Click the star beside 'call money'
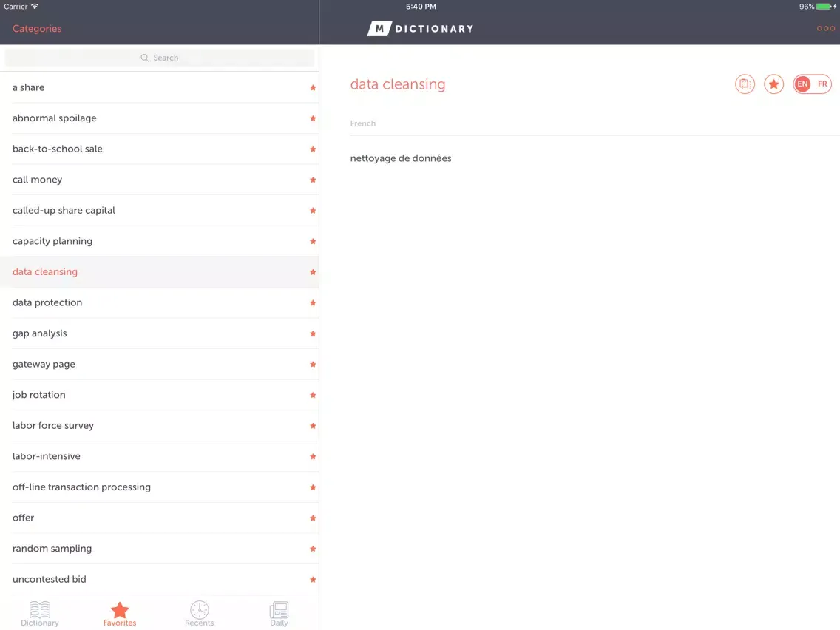The image size is (840, 630). (x=313, y=180)
